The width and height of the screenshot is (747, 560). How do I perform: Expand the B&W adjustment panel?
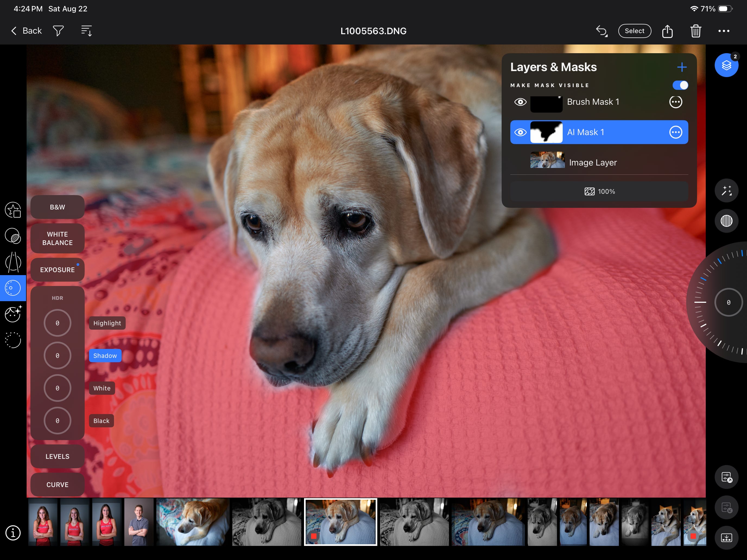click(58, 207)
